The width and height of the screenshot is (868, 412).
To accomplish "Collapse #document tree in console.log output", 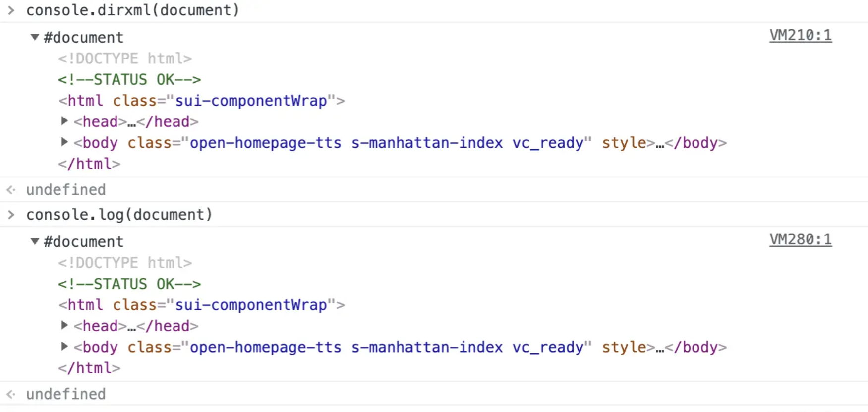I will (35, 241).
